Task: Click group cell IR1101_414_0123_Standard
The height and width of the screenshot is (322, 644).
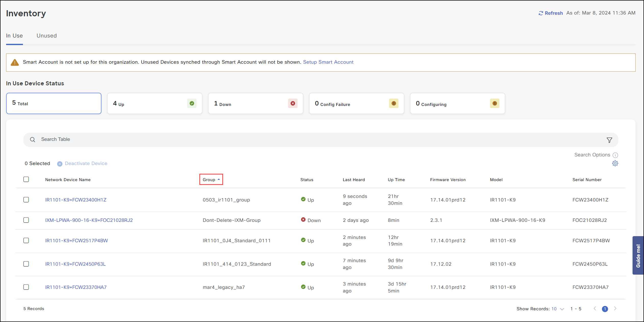Action: [x=237, y=264]
